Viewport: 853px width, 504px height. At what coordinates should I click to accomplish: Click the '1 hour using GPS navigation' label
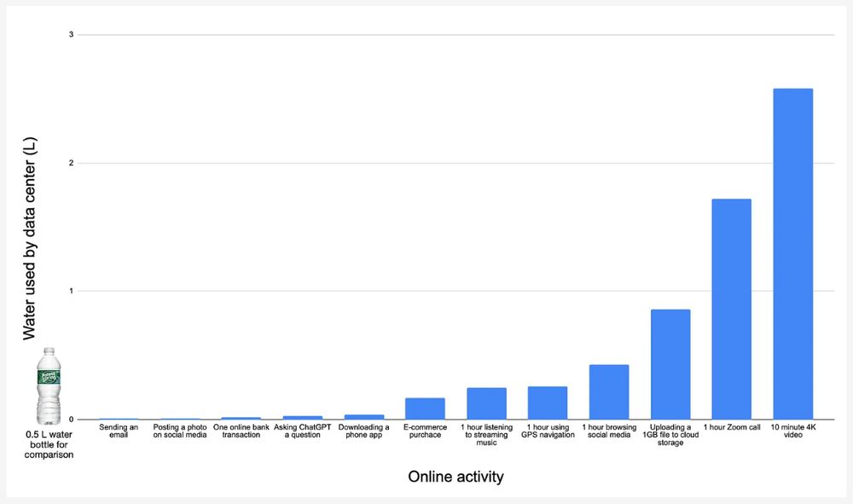[548, 432]
